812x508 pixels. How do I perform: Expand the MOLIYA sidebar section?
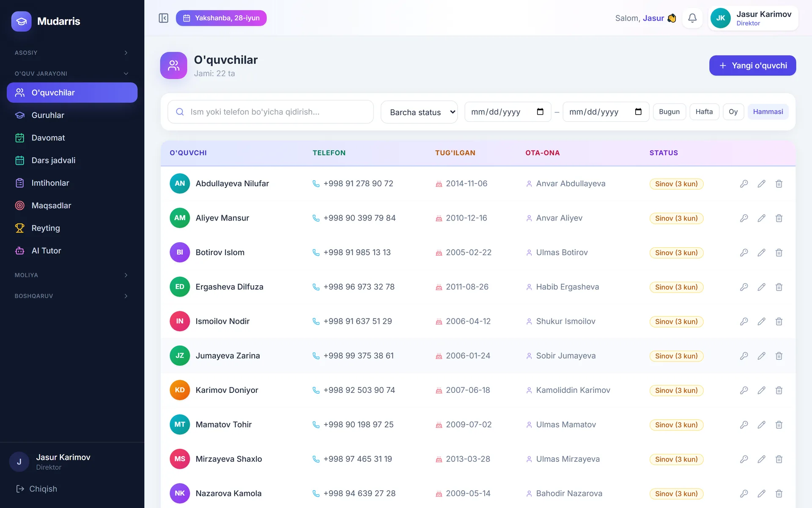pyautogui.click(x=71, y=275)
